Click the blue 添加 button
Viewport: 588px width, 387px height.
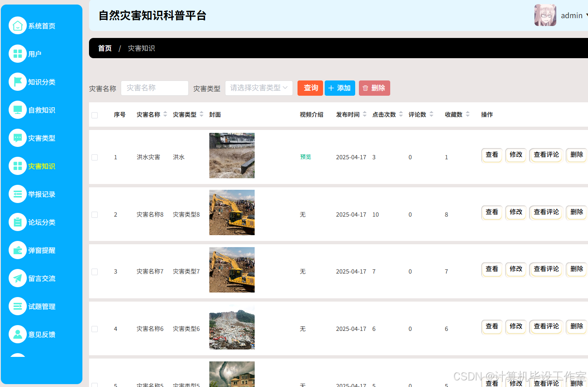pyautogui.click(x=340, y=88)
